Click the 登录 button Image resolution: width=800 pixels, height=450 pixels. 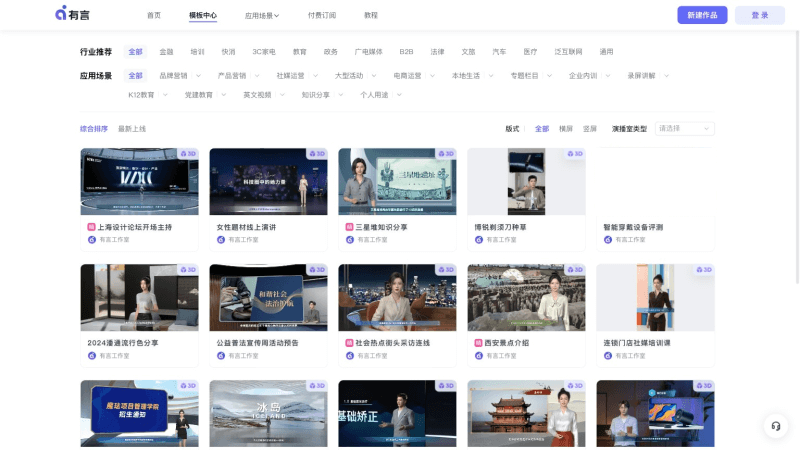[759, 15]
